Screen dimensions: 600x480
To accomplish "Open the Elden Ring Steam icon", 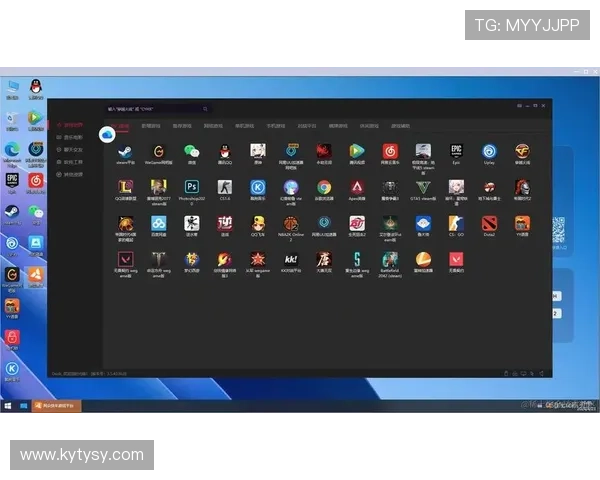I will pyautogui.click(x=390, y=223).
